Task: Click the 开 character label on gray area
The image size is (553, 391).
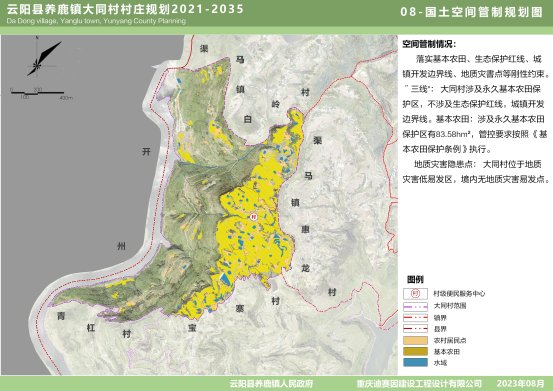Action: click(x=146, y=152)
